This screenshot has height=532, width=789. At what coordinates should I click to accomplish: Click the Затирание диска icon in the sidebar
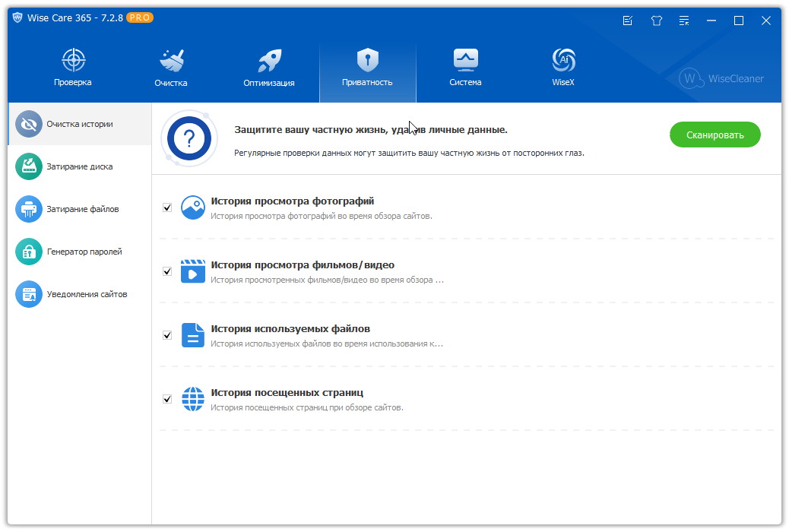tap(29, 166)
